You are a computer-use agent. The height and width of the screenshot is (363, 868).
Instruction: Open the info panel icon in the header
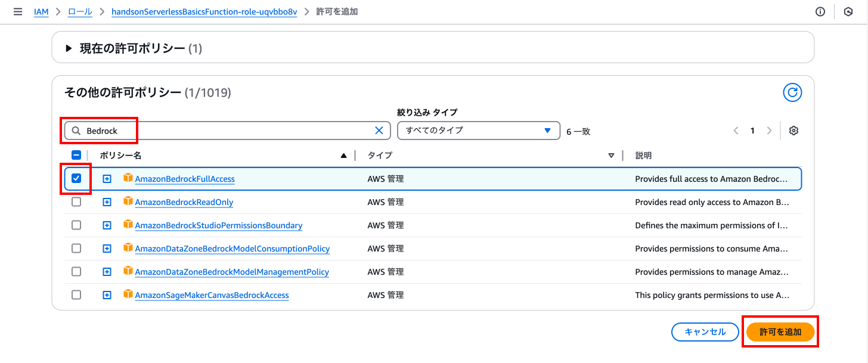coord(820,12)
